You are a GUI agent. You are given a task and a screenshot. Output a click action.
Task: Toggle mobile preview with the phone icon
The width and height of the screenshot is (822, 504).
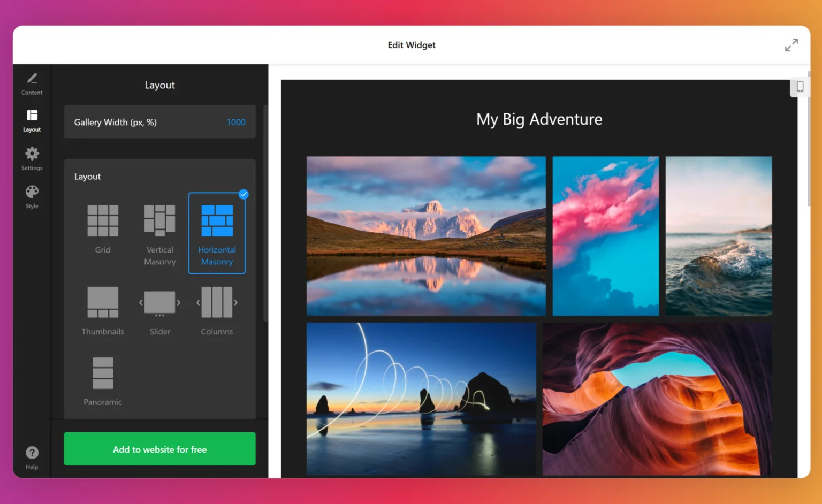801,86
